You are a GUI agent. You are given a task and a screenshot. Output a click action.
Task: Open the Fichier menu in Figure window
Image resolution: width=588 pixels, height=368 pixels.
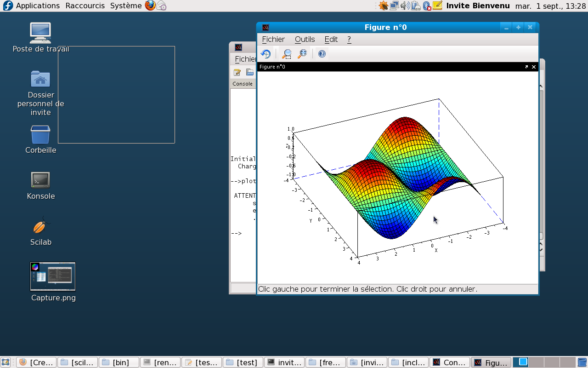pyautogui.click(x=273, y=39)
